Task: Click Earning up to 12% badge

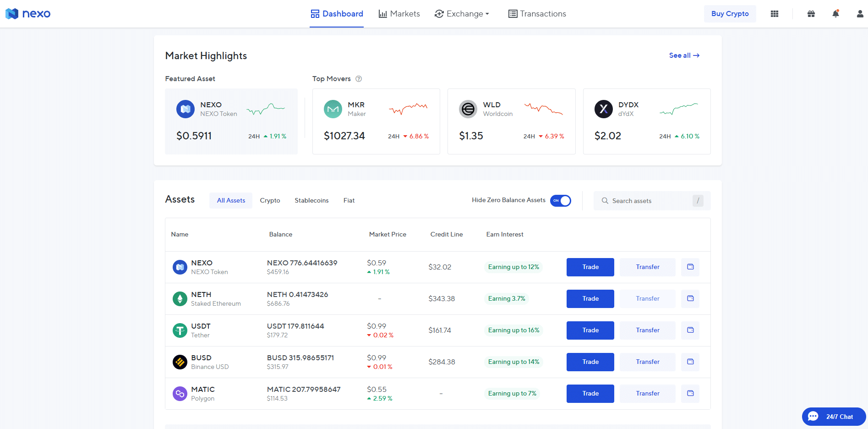Action: pos(513,267)
